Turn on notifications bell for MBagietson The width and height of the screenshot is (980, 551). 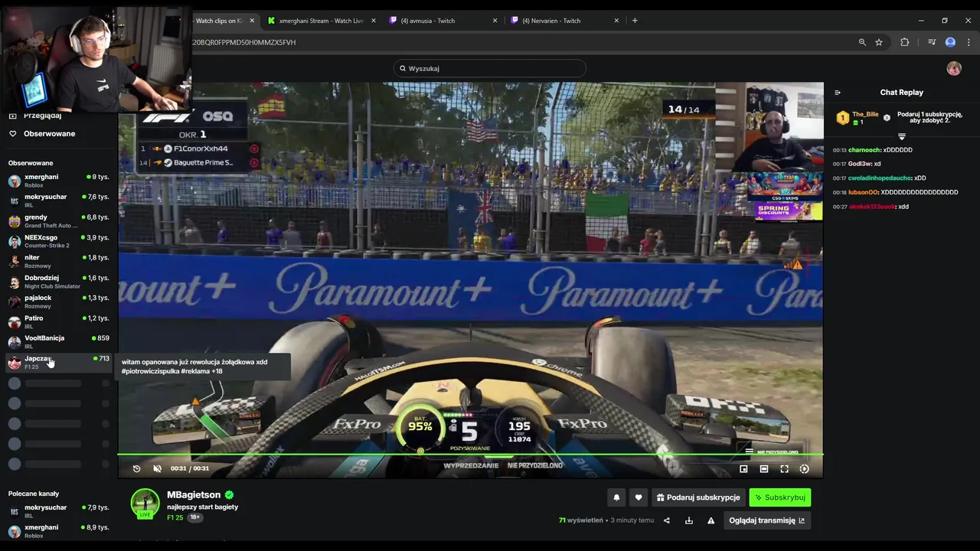616,497
